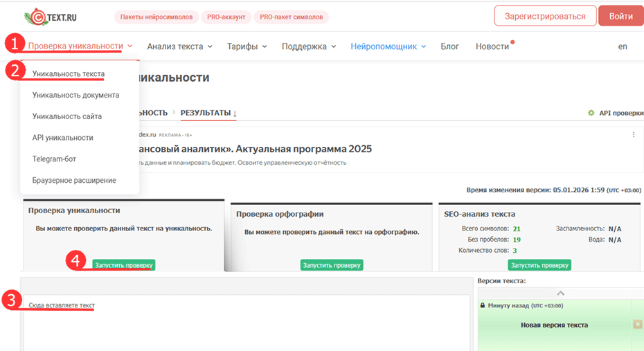Click the lock icon beside Минуту назад
The height and width of the screenshot is (351, 644).
tap(483, 305)
